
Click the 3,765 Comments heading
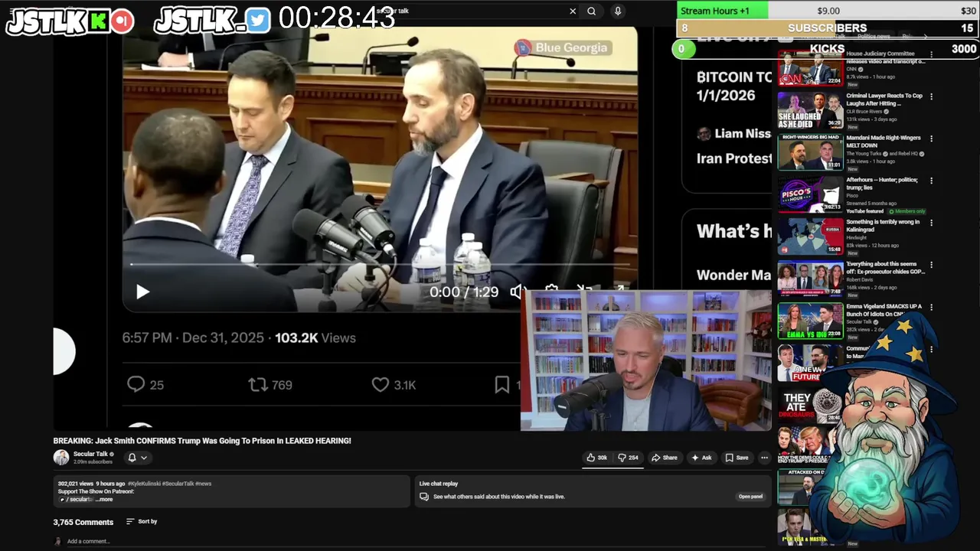click(x=83, y=522)
